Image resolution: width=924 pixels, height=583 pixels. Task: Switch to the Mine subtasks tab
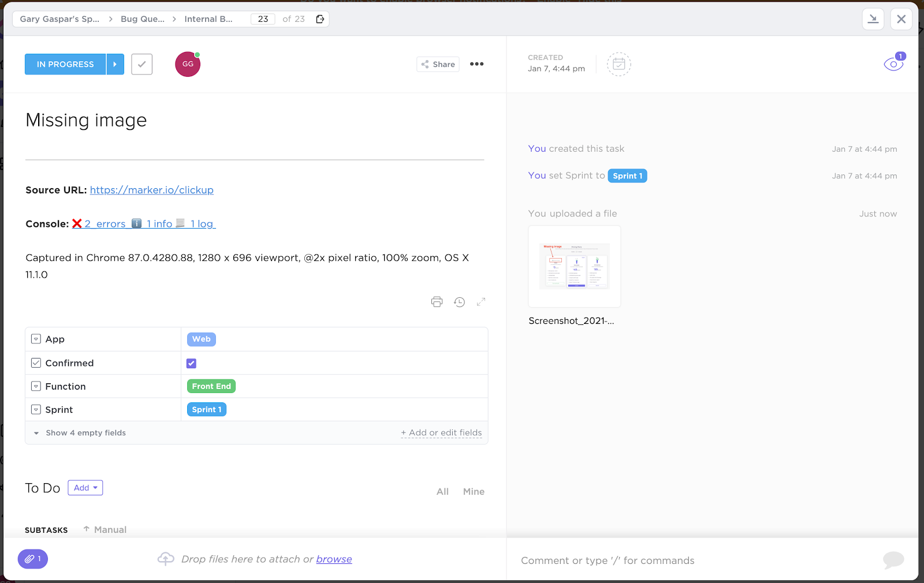474,491
